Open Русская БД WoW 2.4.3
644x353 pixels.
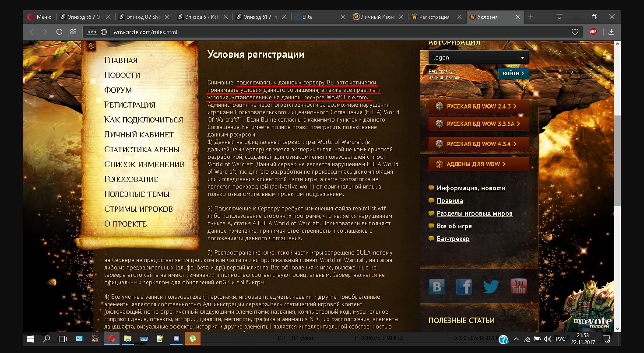479,106
